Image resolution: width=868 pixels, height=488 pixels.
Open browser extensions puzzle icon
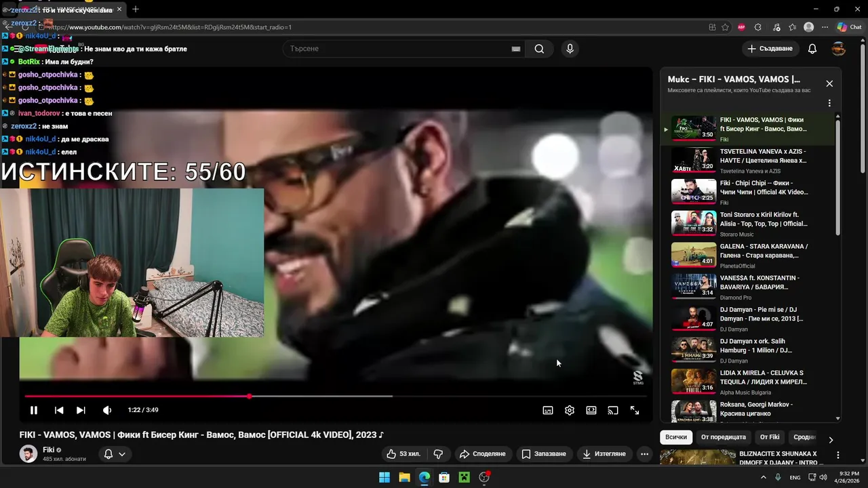[x=758, y=27]
